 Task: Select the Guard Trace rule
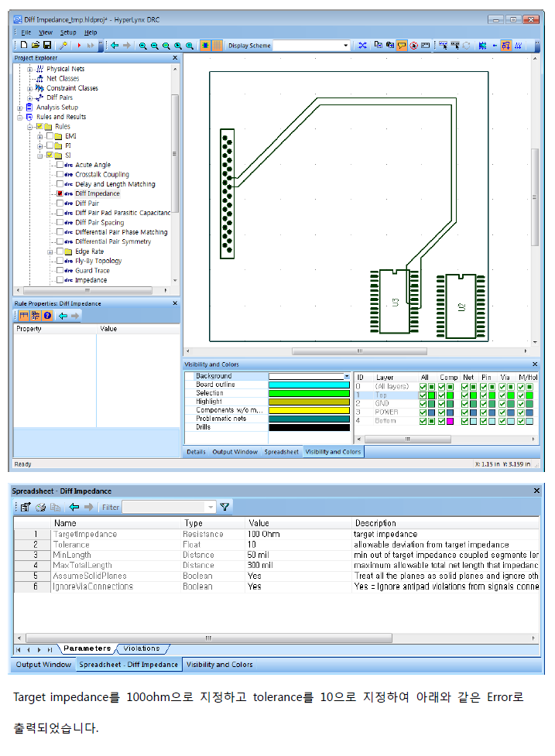(x=92, y=271)
